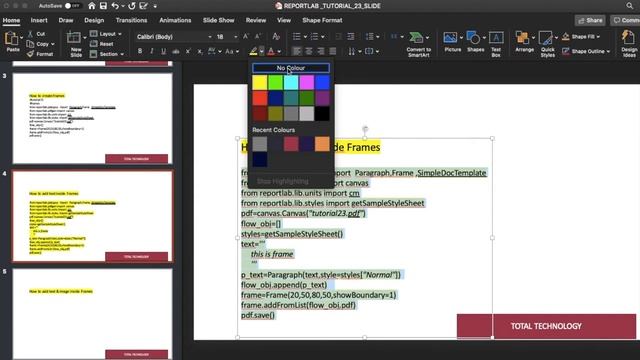The image size is (640, 360).
Task: Increase the list indent level
Action: pyautogui.click(x=351, y=37)
